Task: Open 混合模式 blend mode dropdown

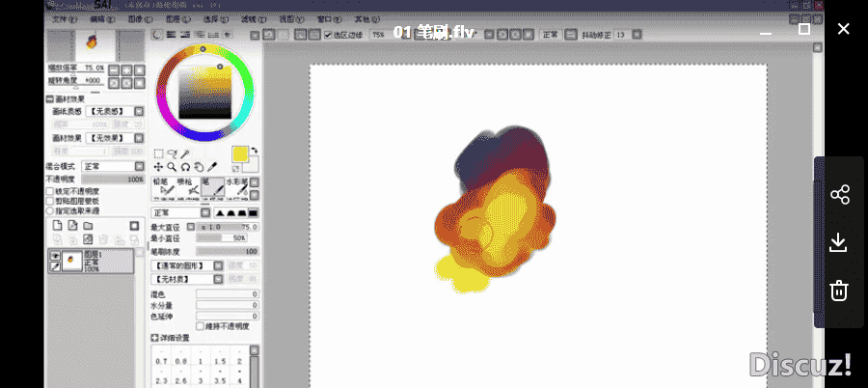Action: point(140,166)
